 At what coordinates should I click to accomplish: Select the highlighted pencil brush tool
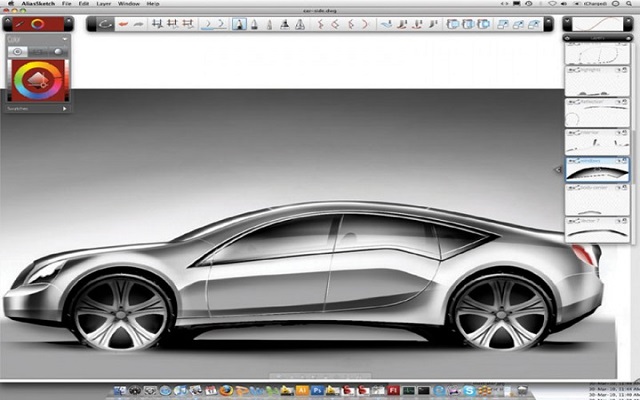[x=239, y=24]
